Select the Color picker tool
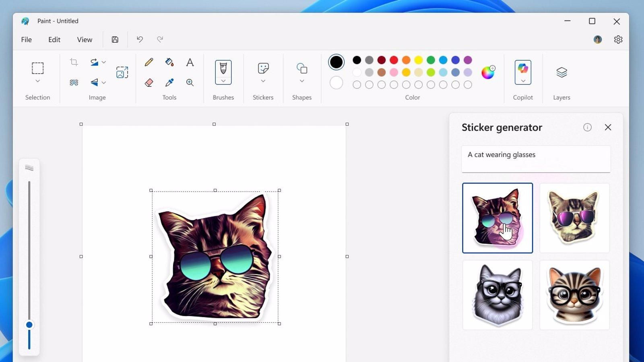This screenshot has width=644, height=362. 169,83
